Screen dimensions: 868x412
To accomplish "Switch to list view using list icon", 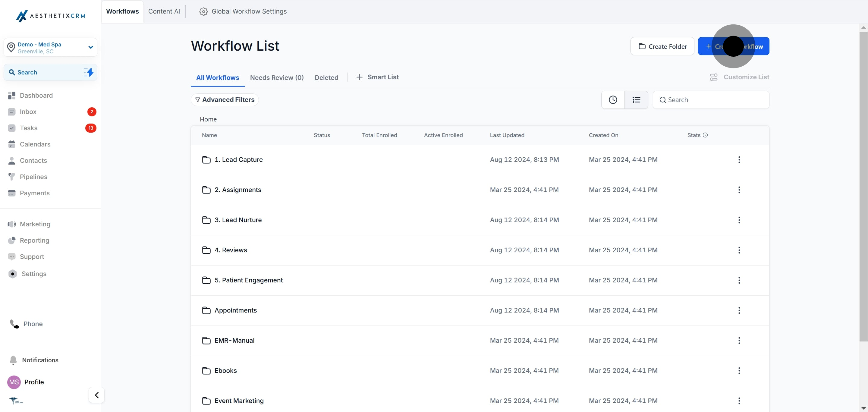I will pyautogui.click(x=636, y=99).
